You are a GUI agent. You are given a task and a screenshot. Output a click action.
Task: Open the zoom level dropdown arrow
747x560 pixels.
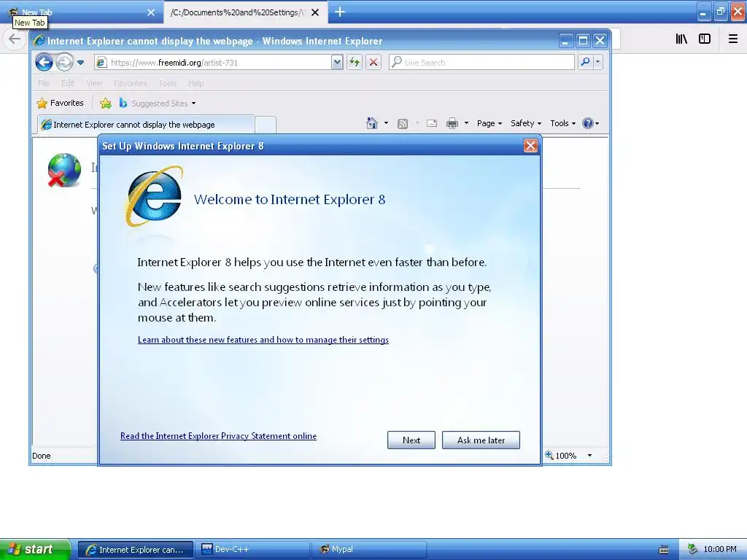tap(589, 456)
